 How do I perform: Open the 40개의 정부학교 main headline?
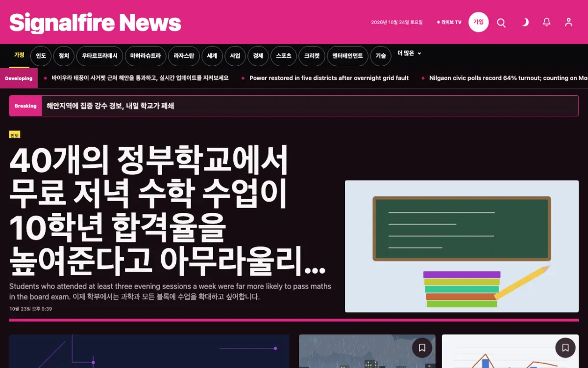click(x=168, y=211)
